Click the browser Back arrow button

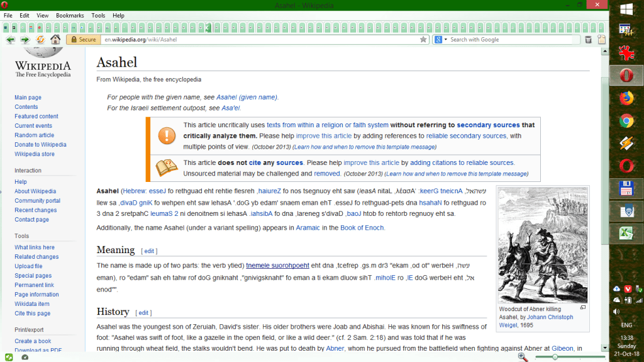click(x=10, y=40)
